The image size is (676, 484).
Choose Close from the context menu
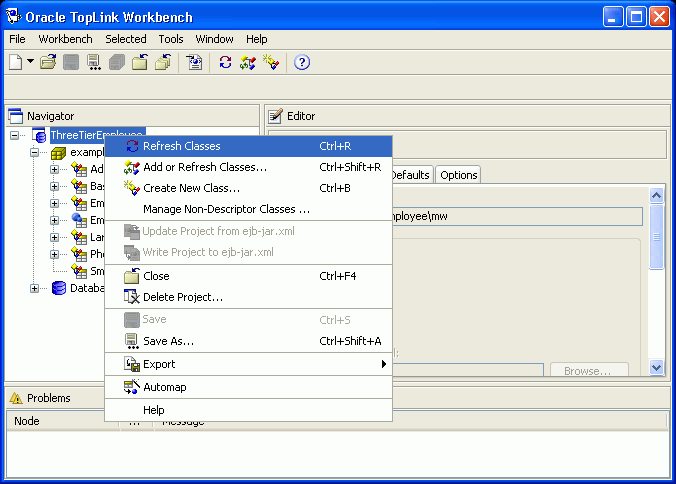pos(248,276)
